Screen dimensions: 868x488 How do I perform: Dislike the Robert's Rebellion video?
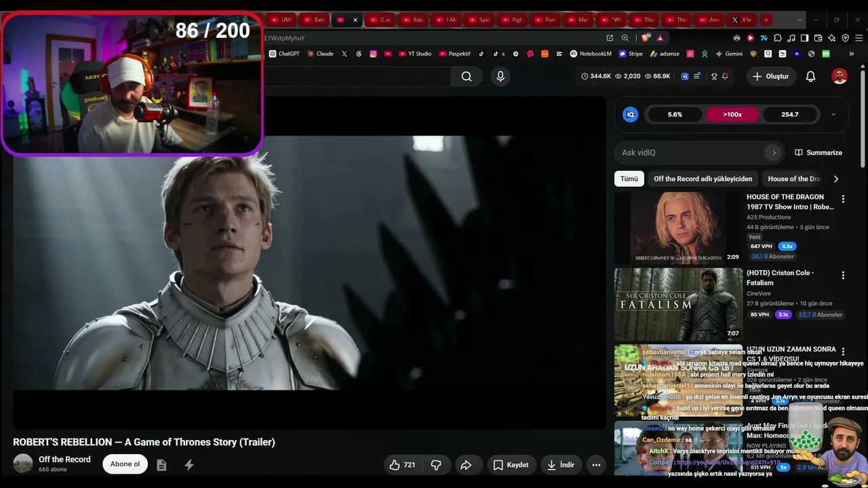pyautogui.click(x=436, y=465)
